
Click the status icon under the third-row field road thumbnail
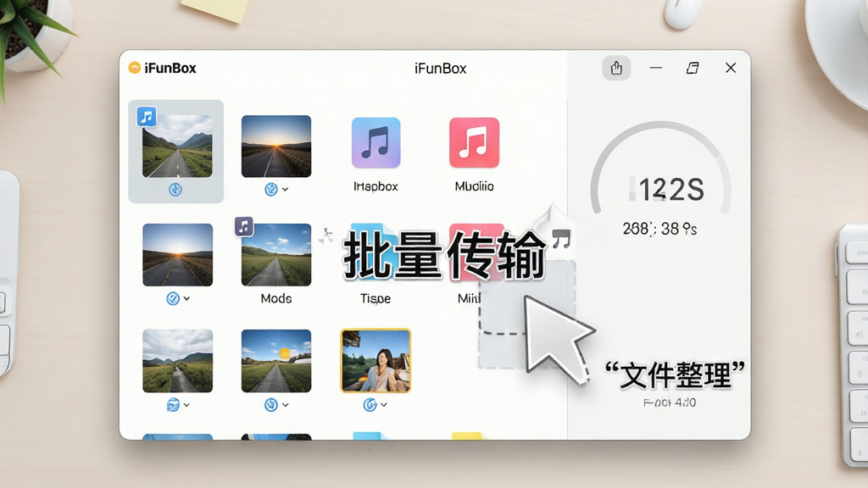coord(270,405)
